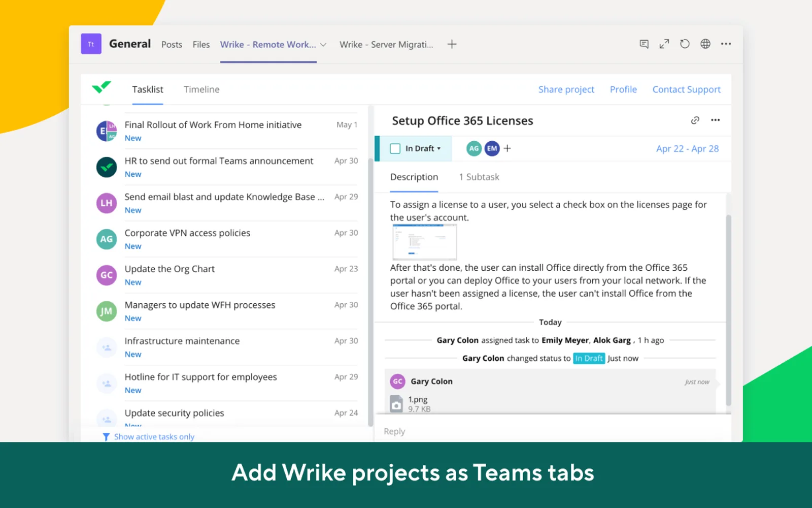Open the Description tab

(414, 177)
